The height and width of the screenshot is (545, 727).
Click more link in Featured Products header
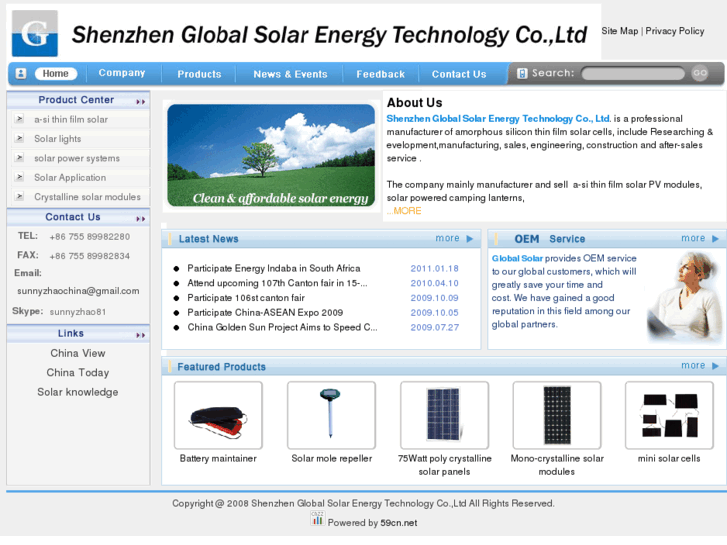coord(693,365)
